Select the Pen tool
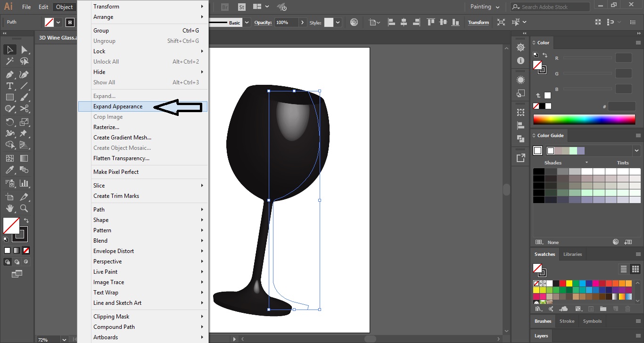Viewport: 644px width, 343px height. [x=9, y=73]
